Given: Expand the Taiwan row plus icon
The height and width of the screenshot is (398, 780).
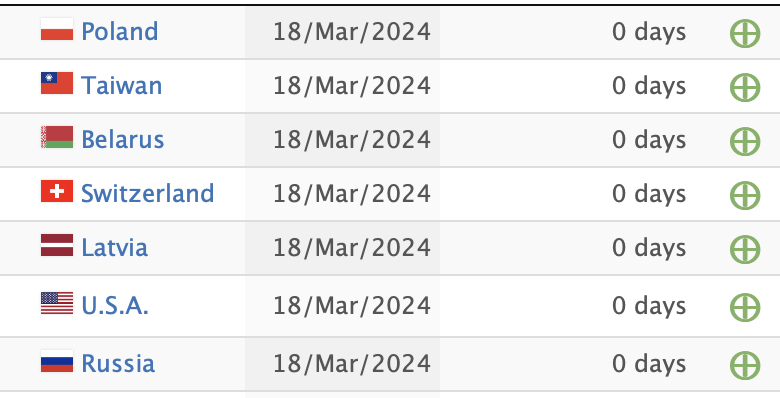Looking at the screenshot, I should tap(745, 88).
